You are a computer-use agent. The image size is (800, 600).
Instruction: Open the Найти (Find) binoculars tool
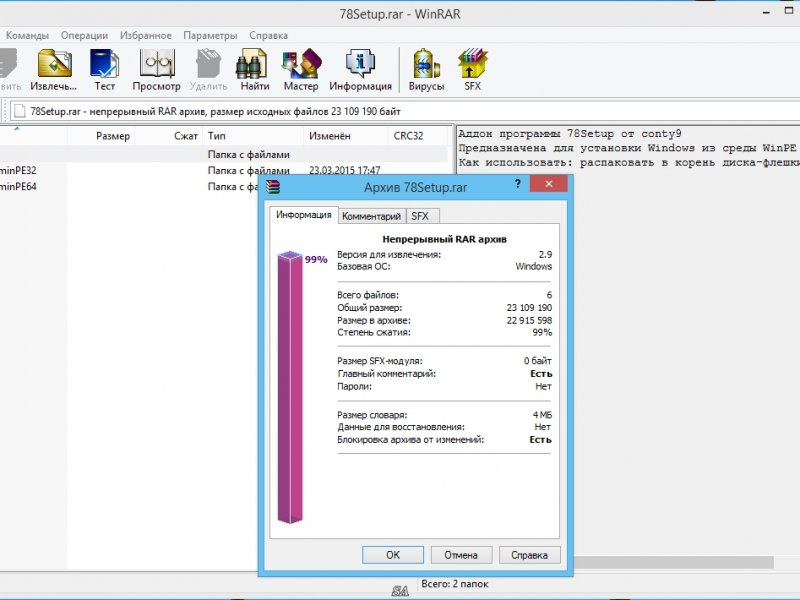click(x=255, y=70)
